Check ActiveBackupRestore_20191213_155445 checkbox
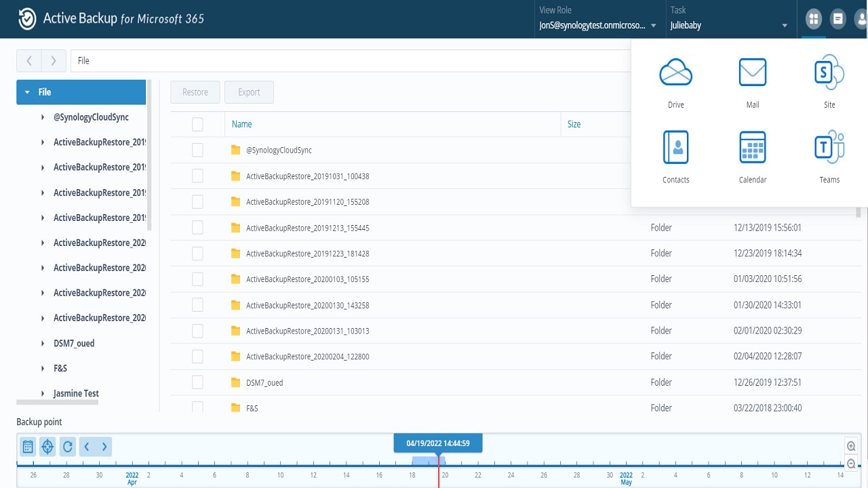 [x=197, y=228]
